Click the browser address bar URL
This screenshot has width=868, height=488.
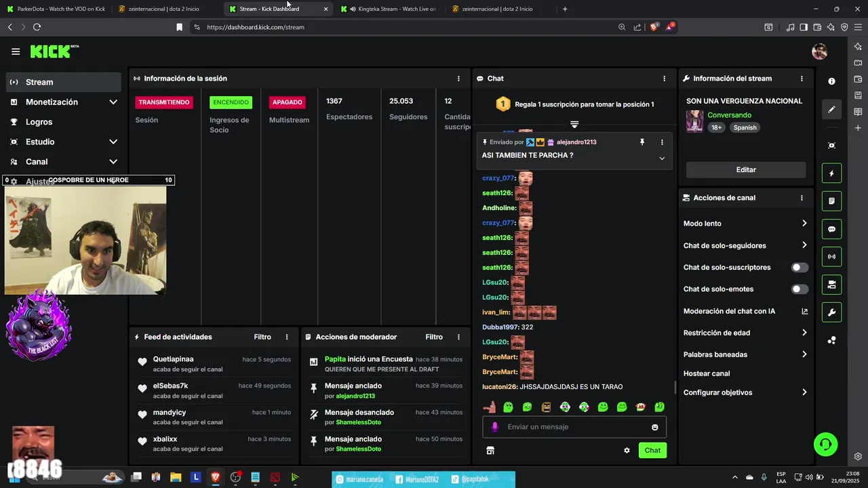[256, 27]
